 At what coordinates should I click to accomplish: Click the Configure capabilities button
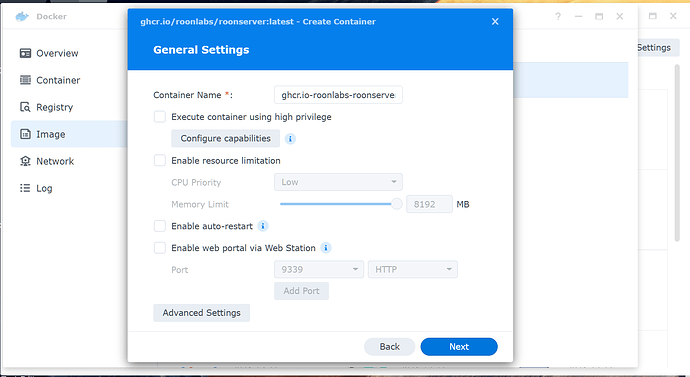[x=225, y=139]
